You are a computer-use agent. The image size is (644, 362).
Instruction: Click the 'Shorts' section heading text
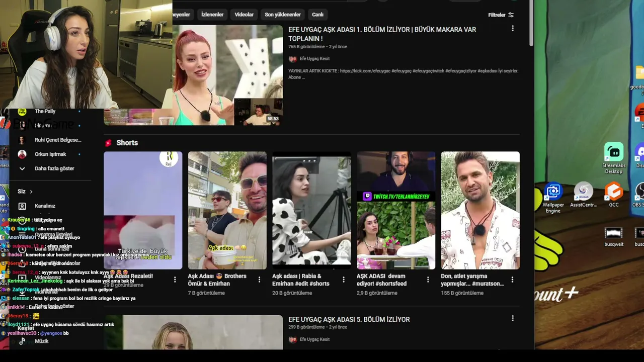point(127,143)
